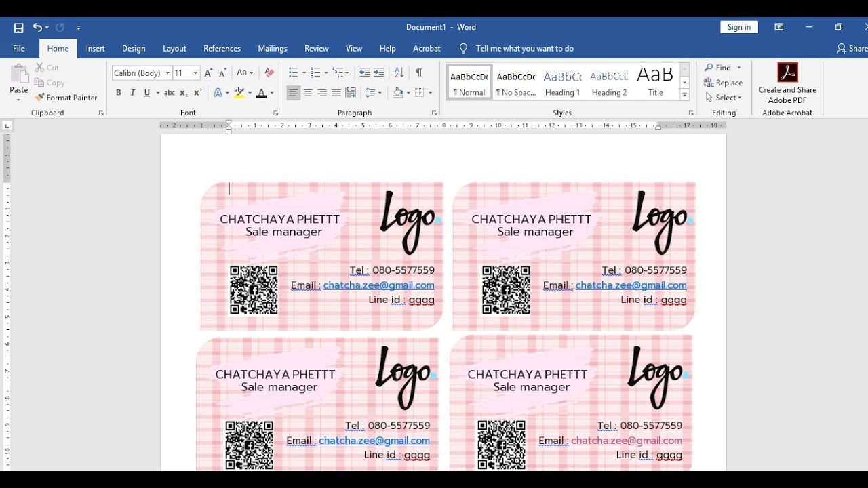This screenshot has height=488, width=868.
Task: Apply numbered list
Action: (315, 73)
